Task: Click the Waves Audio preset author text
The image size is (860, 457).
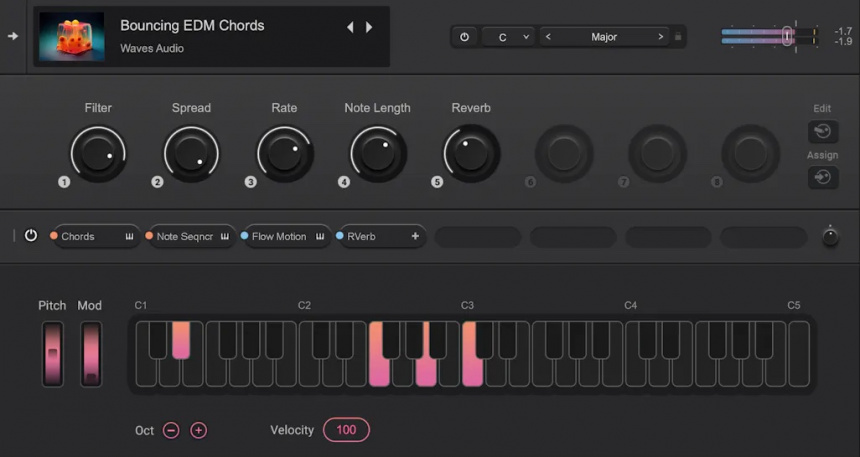Action: 152,48
